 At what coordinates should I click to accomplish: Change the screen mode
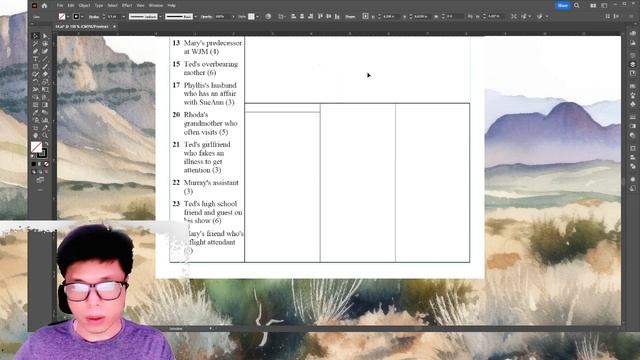point(40,180)
